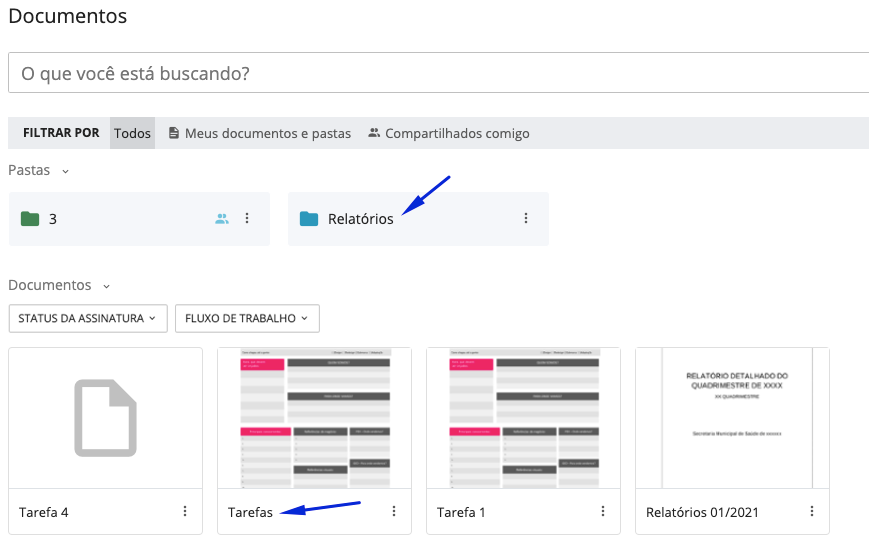Expand the Status da Assinatura dropdown
Screen dimensions: 869x535
[x=87, y=318]
